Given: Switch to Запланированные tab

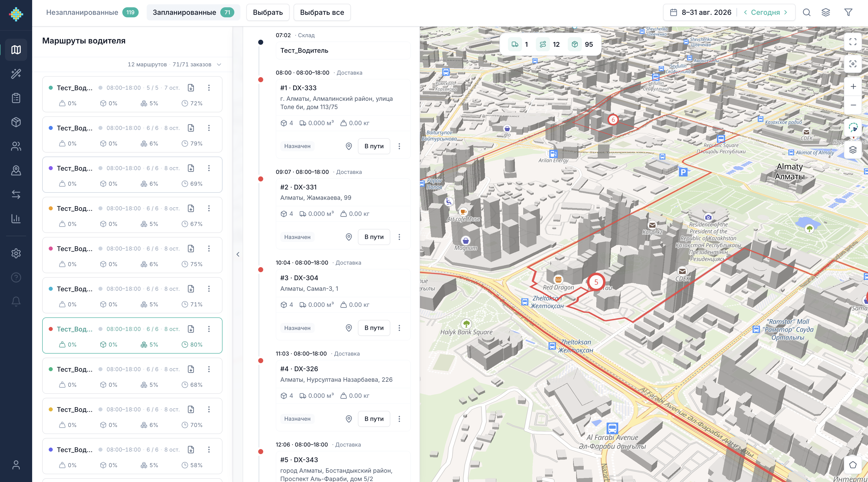Looking at the screenshot, I should click(193, 13).
